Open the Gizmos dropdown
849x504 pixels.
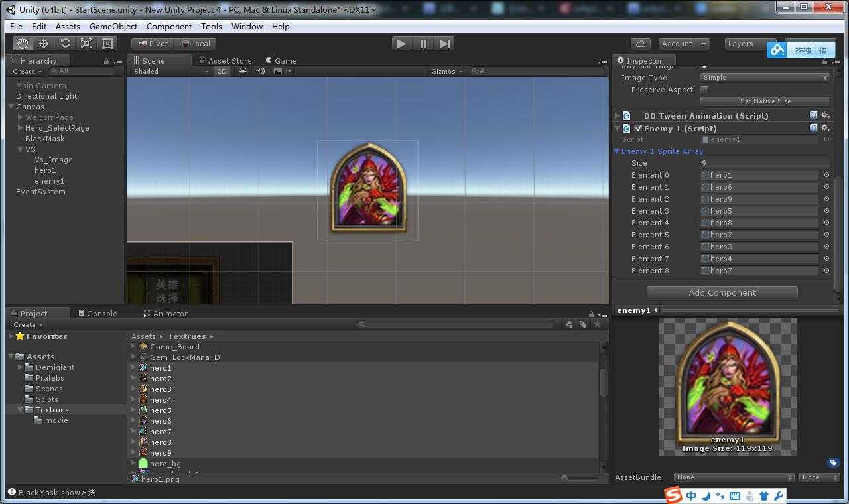tap(446, 71)
